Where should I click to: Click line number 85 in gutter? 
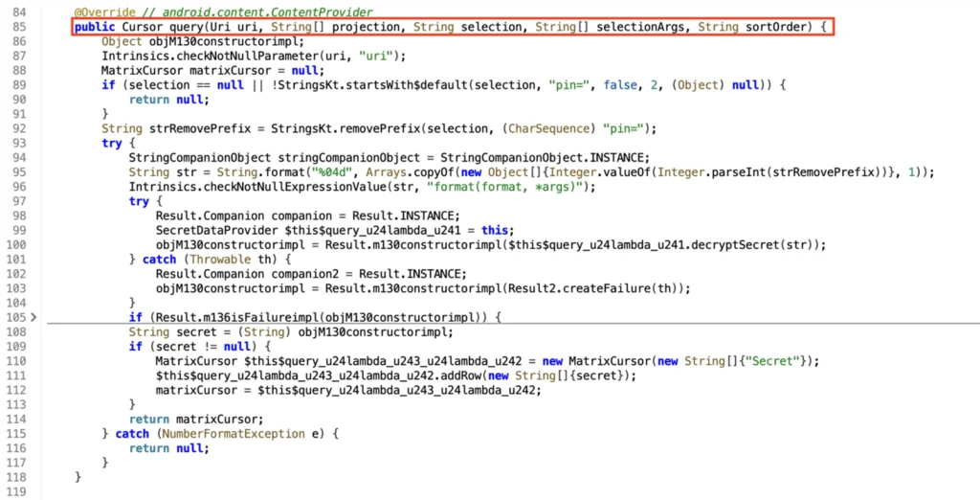(x=20, y=29)
